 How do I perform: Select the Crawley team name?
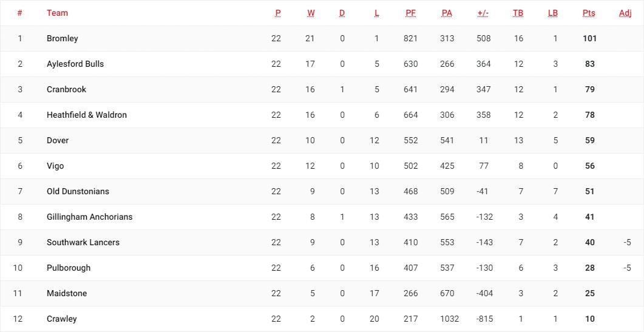(61, 319)
